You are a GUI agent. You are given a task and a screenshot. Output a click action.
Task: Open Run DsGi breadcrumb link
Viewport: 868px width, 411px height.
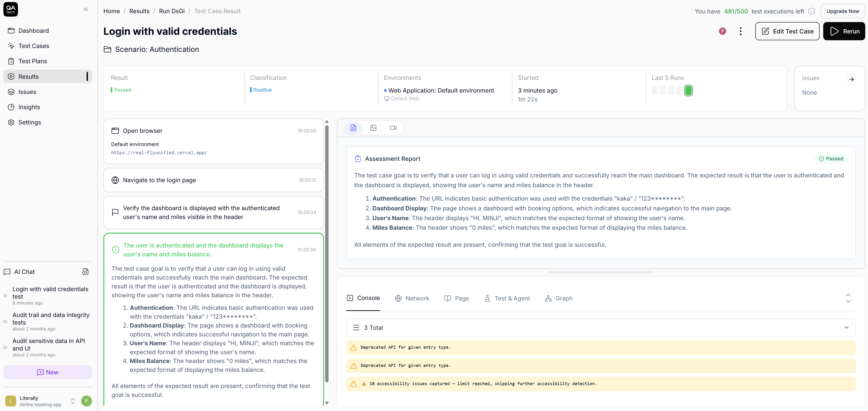point(172,11)
